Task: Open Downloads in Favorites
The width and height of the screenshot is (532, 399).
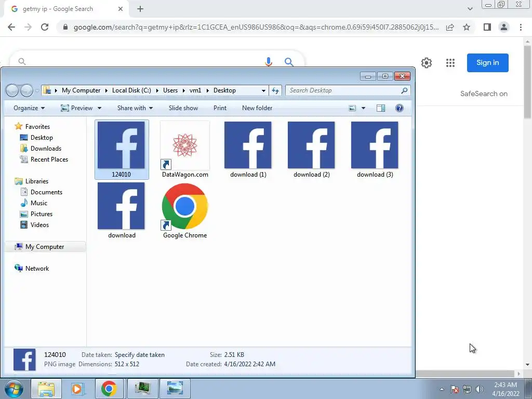Action: [41, 148]
